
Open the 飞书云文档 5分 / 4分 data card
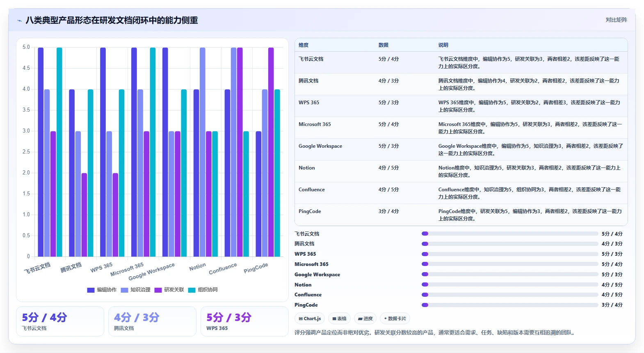tap(60, 321)
